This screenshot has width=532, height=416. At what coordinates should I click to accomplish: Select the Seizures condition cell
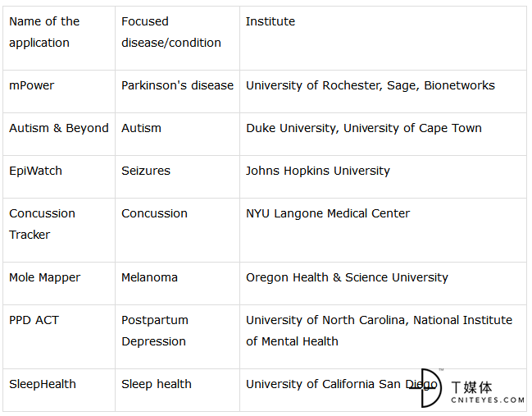click(177, 177)
